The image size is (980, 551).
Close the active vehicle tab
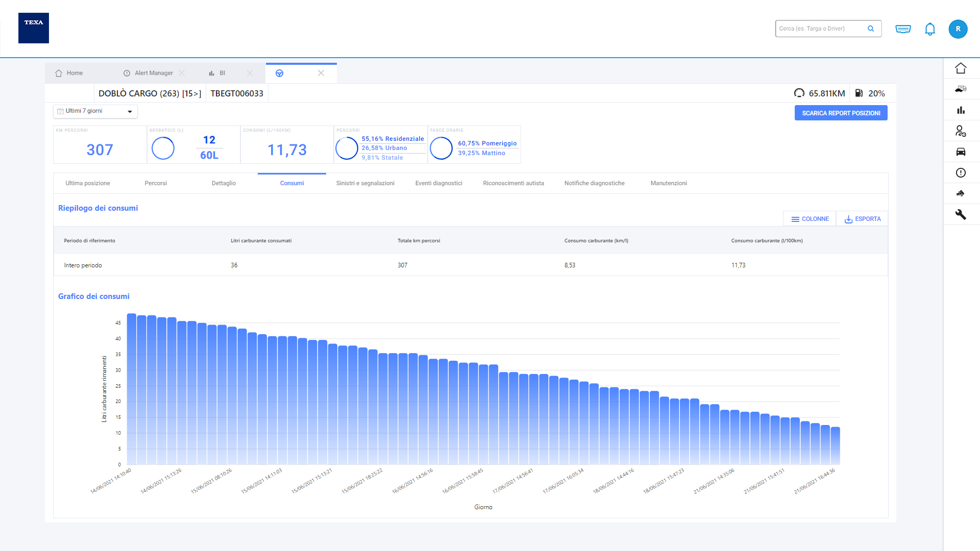point(321,73)
